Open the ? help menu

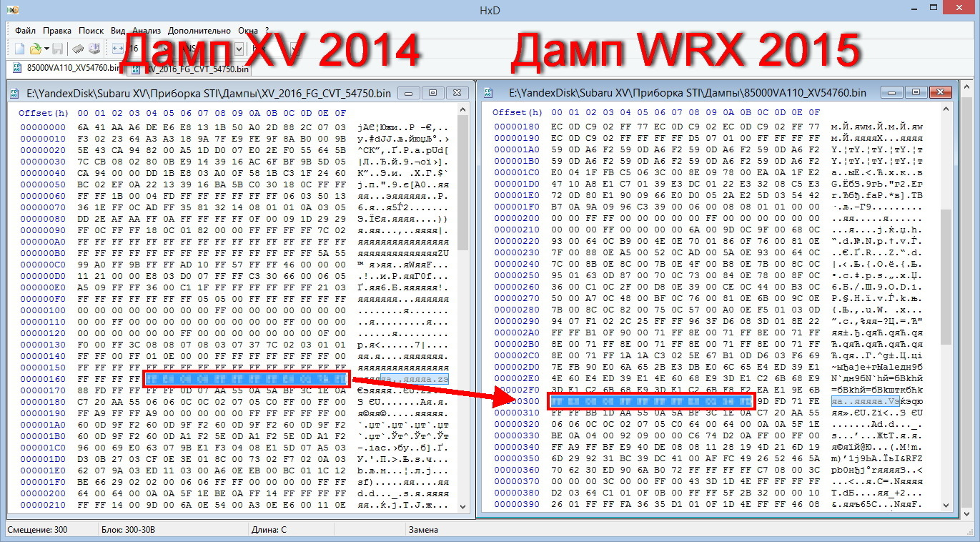click(267, 31)
